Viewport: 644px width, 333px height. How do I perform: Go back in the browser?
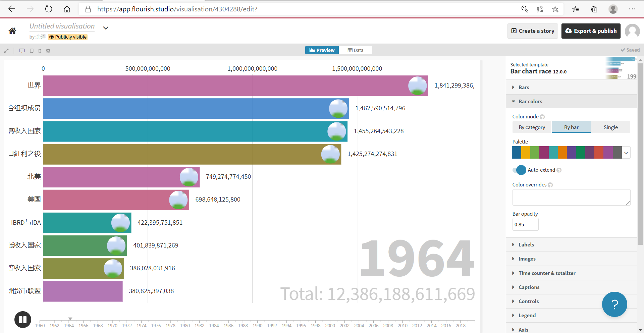click(x=12, y=9)
